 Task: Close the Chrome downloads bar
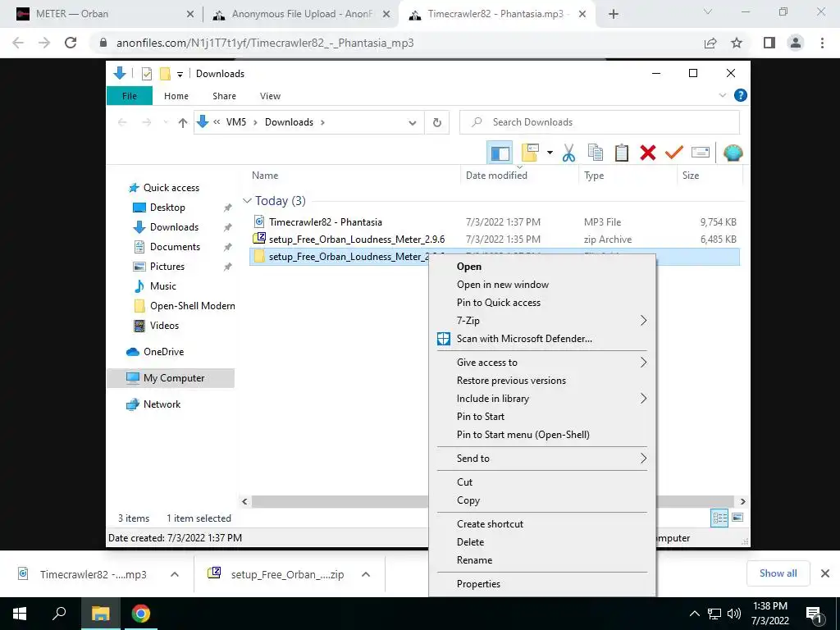tap(825, 573)
